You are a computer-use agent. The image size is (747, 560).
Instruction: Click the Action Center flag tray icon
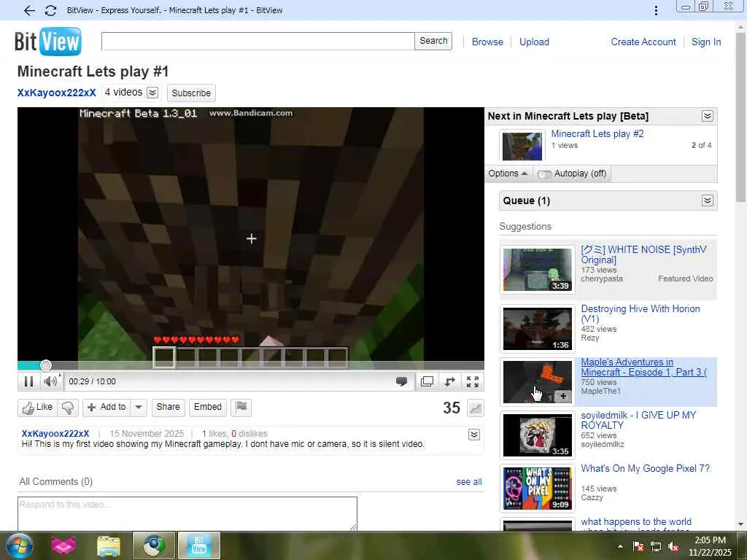tap(638, 547)
